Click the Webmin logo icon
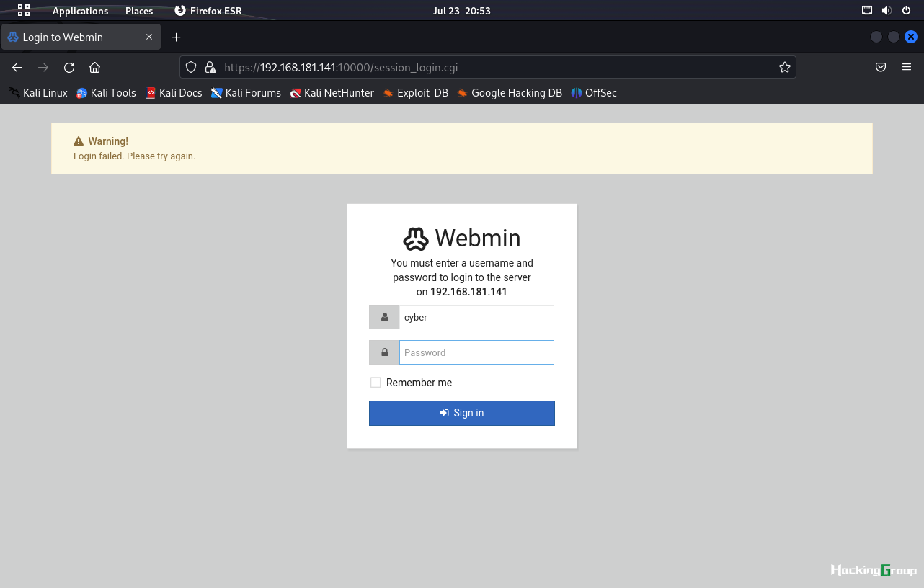924x588 pixels. 416,239
